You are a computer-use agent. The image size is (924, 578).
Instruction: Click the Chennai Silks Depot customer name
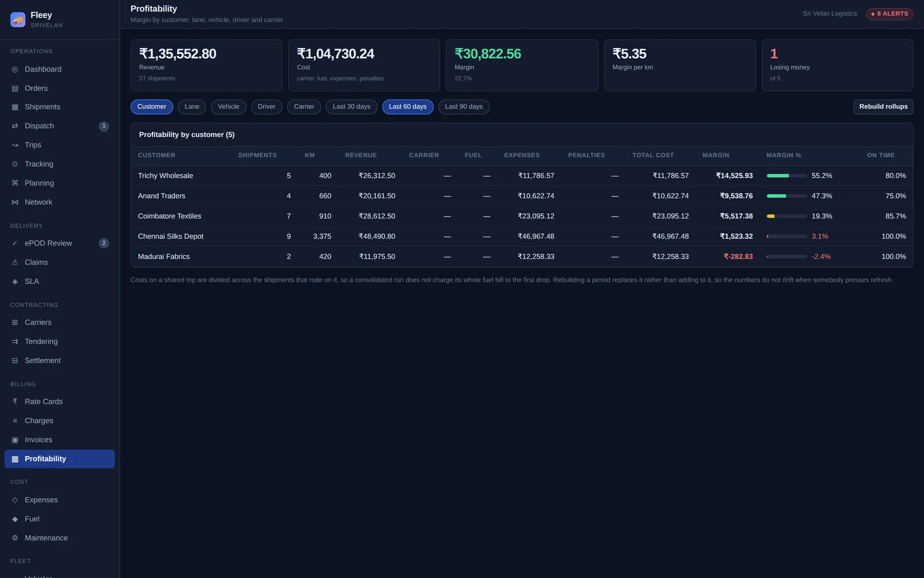point(170,236)
